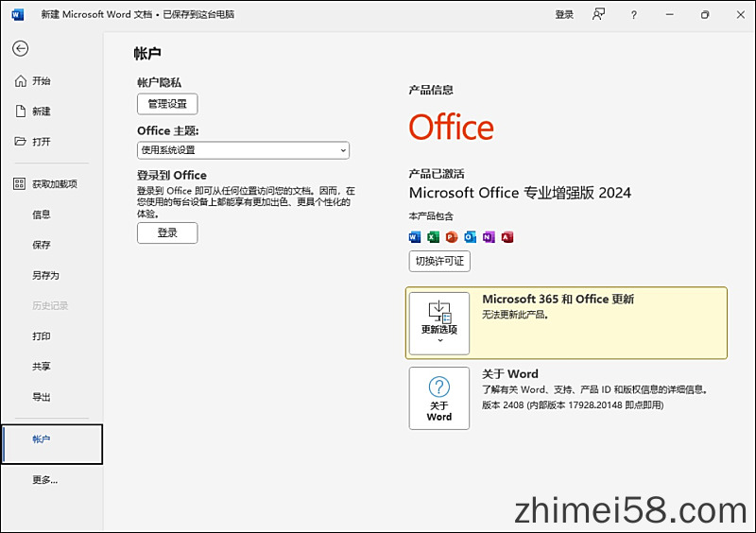The width and height of the screenshot is (756, 533).
Task: Click 登录 button under 登录到 Office
Action: tap(167, 232)
